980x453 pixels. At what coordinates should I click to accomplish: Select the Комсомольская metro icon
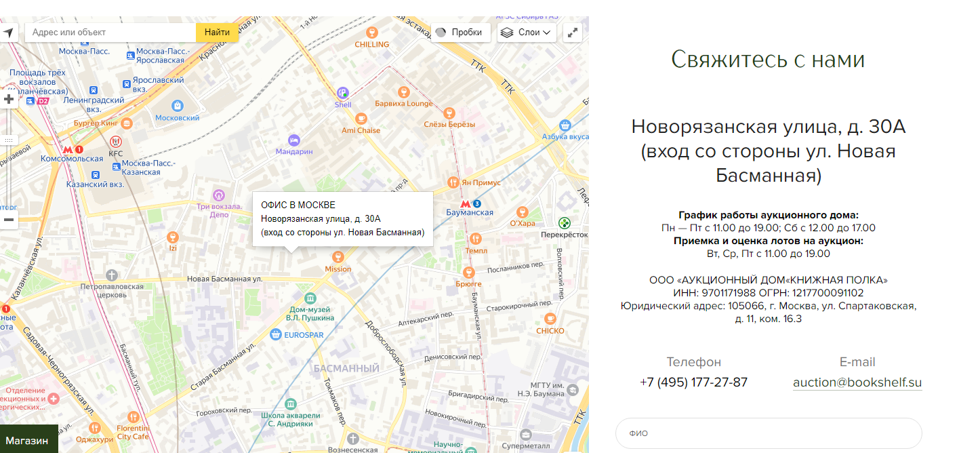pyautogui.click(x=67, y=149)
